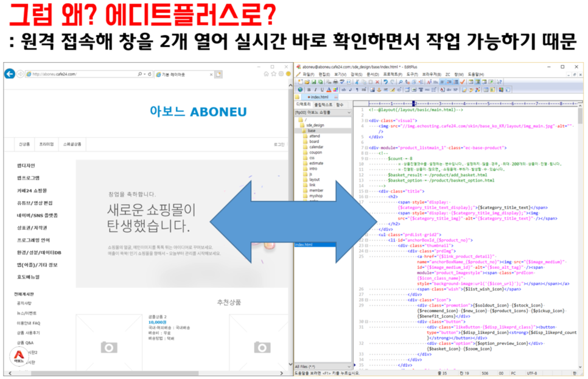This screenshot has height=379, width=588.
Task: Click the New file icon in EditPlus toolbar
Action: pyautogui.click(x=300, y=82)
